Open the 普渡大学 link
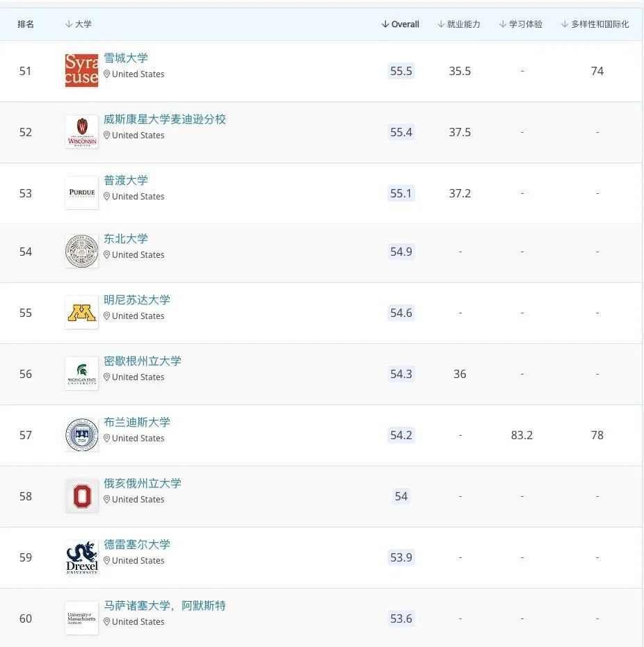This screenshot has height=647, width=644. [125, 180]
